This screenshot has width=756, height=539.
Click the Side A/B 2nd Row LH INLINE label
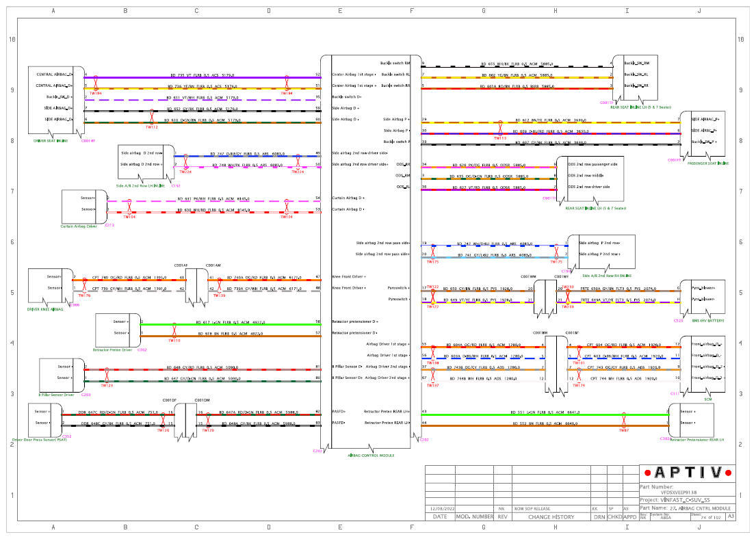140,185
